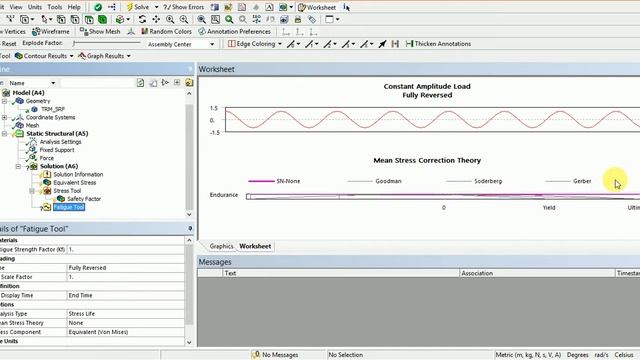The image size is (640, 360).
Task: Click the face selection filter cube icon
Action: [89, 19]
